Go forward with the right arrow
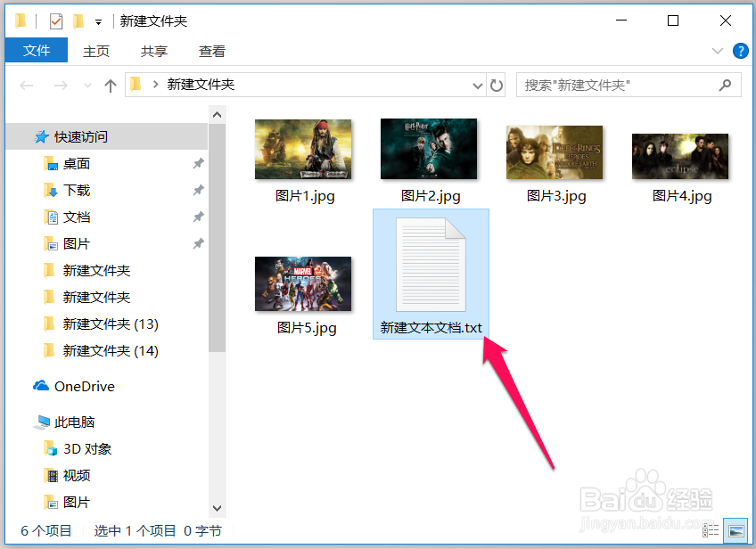This screenshot has width=756, height=549. click(x=61, y=86)
